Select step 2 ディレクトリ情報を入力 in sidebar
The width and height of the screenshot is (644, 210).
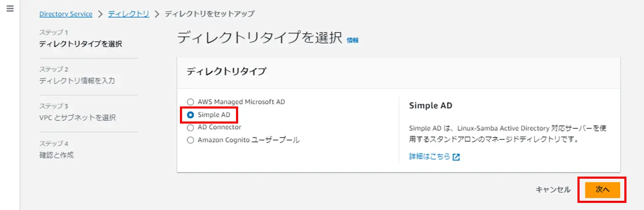[77, 81]
